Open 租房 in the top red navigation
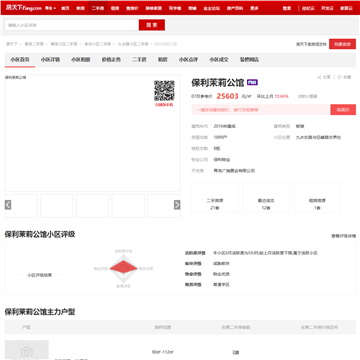The width and height of the screenshot is (360, 360). 115,8
